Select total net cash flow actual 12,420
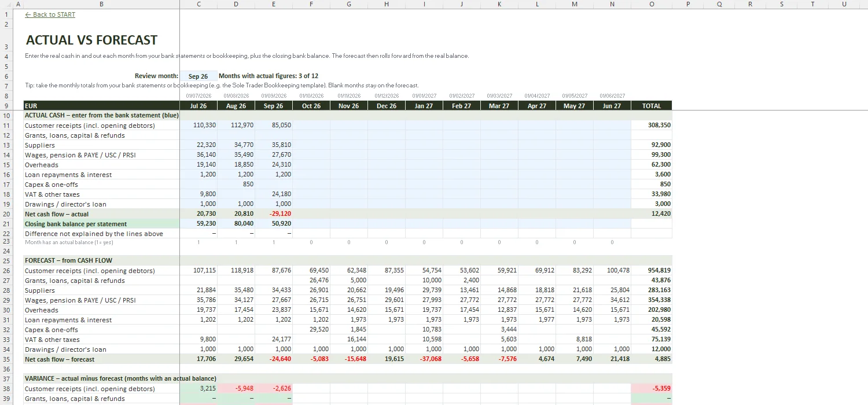 tap(652, 214)
